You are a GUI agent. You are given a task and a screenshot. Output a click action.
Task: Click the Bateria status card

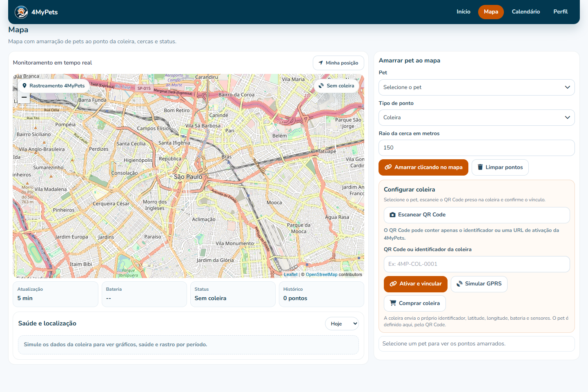coord(144,294)
